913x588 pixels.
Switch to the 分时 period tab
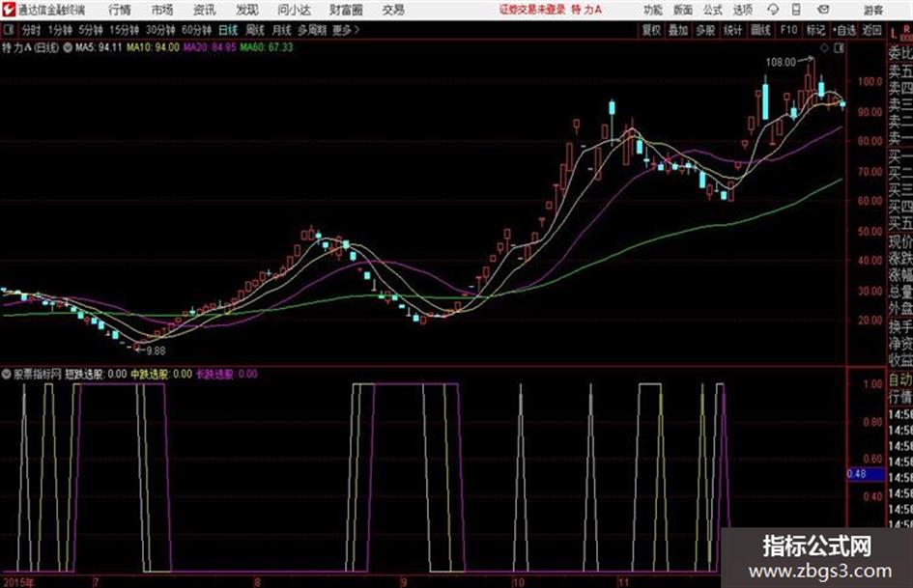tap(32, 30)
